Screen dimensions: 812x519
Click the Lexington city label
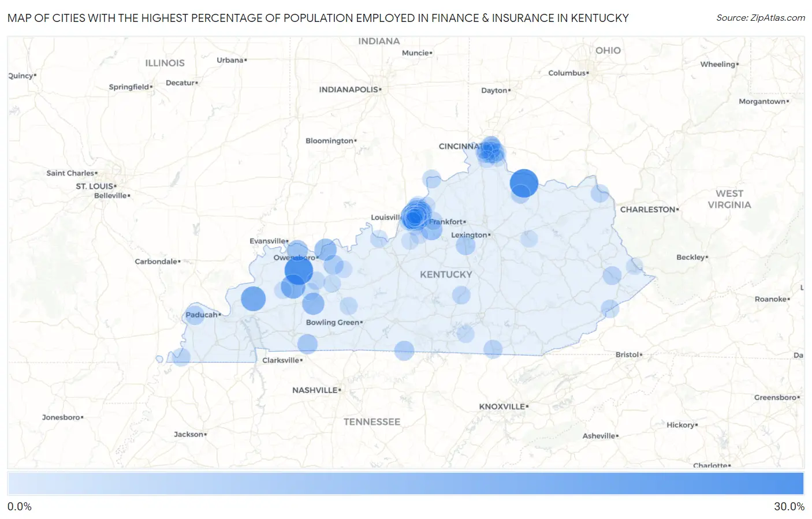click(470, 235)
